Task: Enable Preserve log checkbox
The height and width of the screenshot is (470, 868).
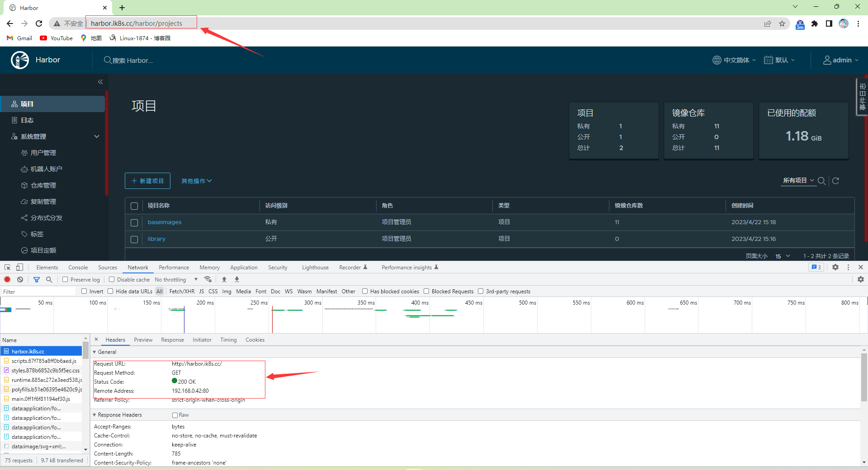Action: click(x=65, y=279)
